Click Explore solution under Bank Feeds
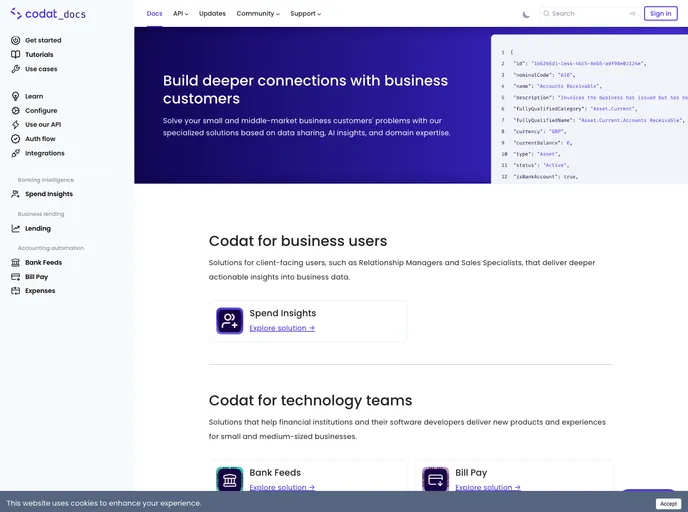Image resolution: width=688 pixels, height=512 pixels. click(x=282, y=487)
